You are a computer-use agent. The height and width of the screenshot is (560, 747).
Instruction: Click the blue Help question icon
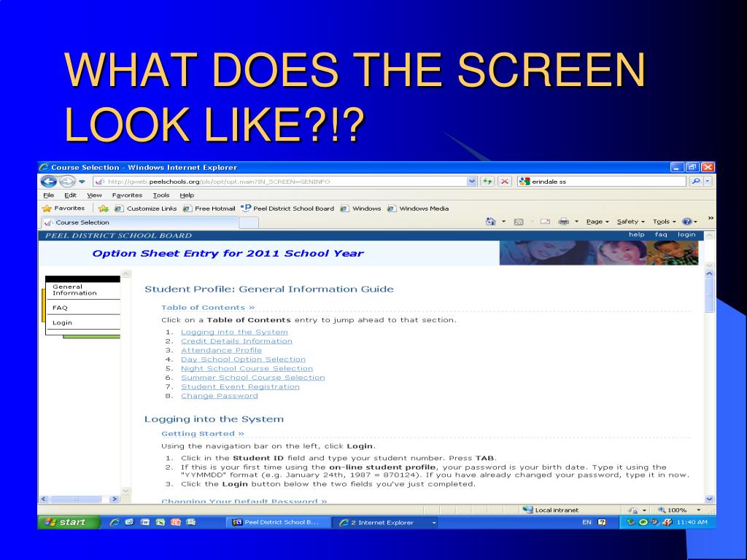tap(687, 222)
